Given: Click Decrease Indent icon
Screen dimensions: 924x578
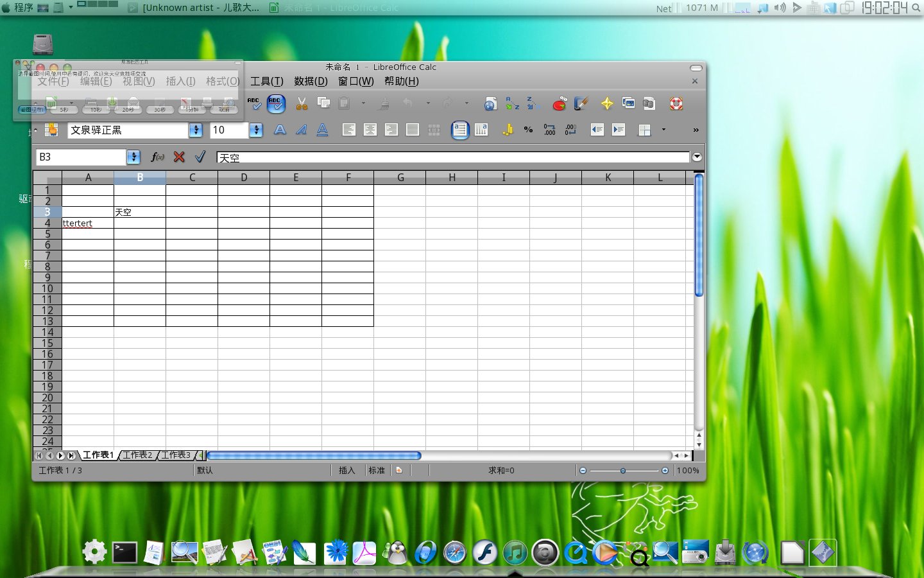Looking at the screenshot, I should coord(597,130).
